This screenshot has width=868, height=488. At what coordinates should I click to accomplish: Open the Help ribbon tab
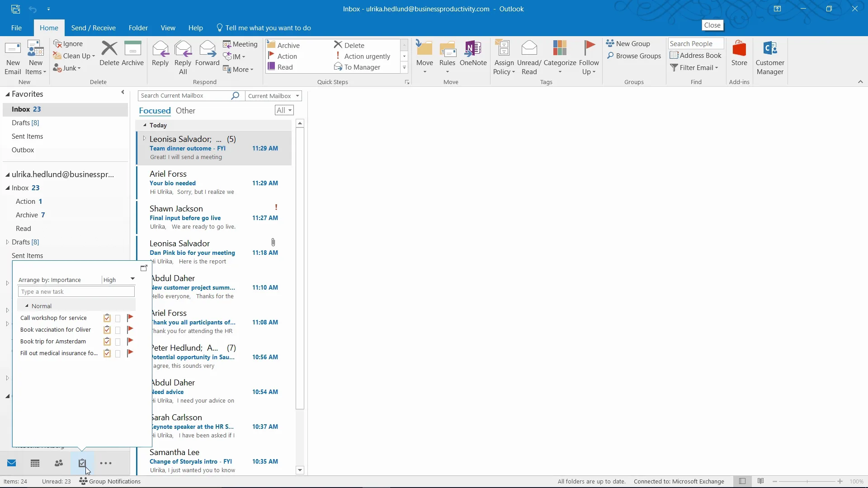tap(195, 28)
